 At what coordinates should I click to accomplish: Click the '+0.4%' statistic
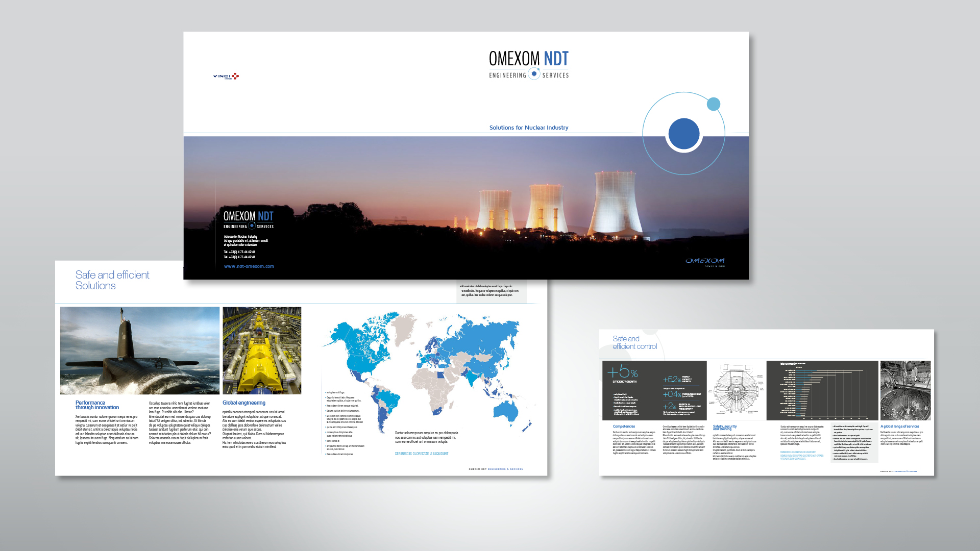coord(672,394)
